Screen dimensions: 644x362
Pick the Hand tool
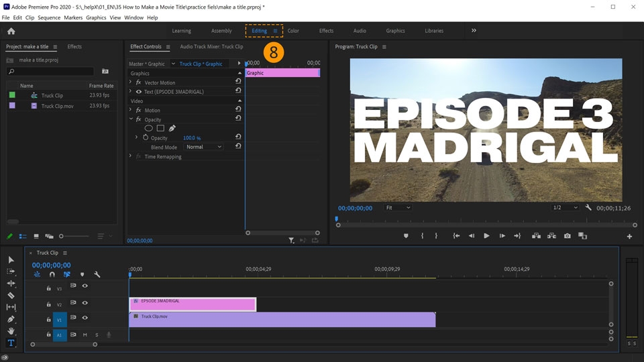11,331
